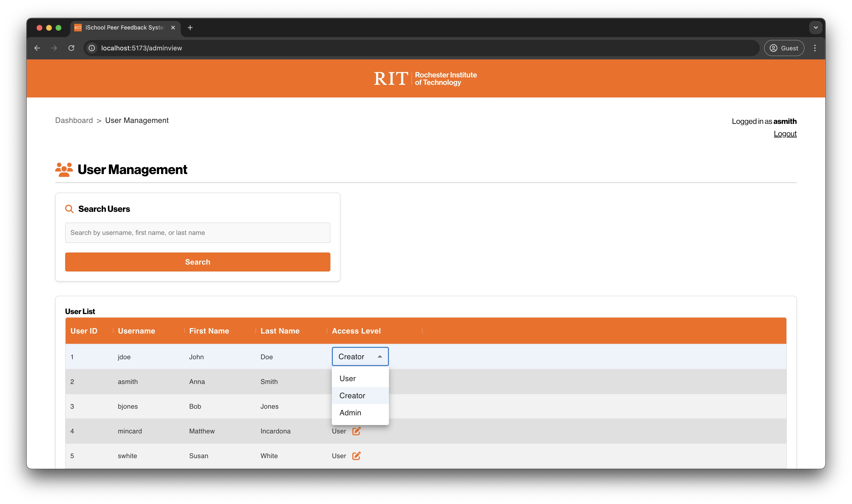852x504 pixels.
Task: Collapse the Creator access level dropdown
Action: pyautogui.click(x=379, y=357)
